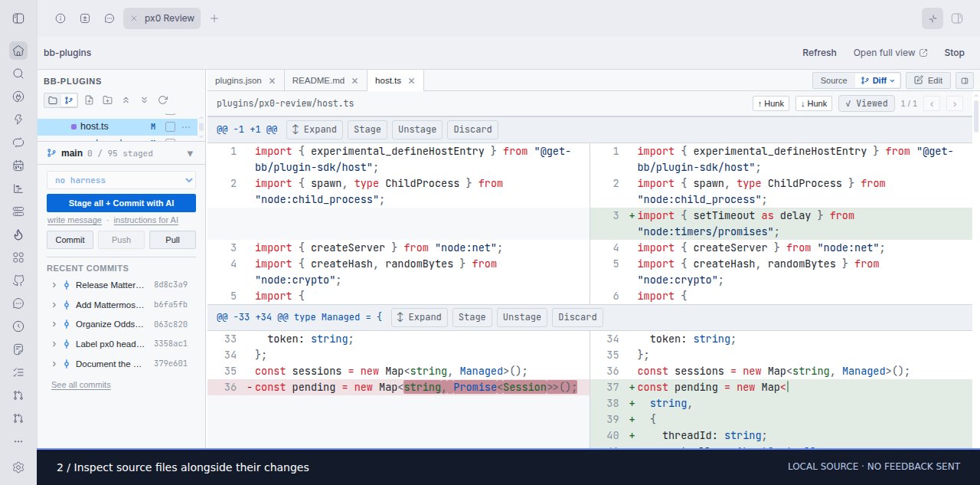Click the Pull button

click(171, 240)
